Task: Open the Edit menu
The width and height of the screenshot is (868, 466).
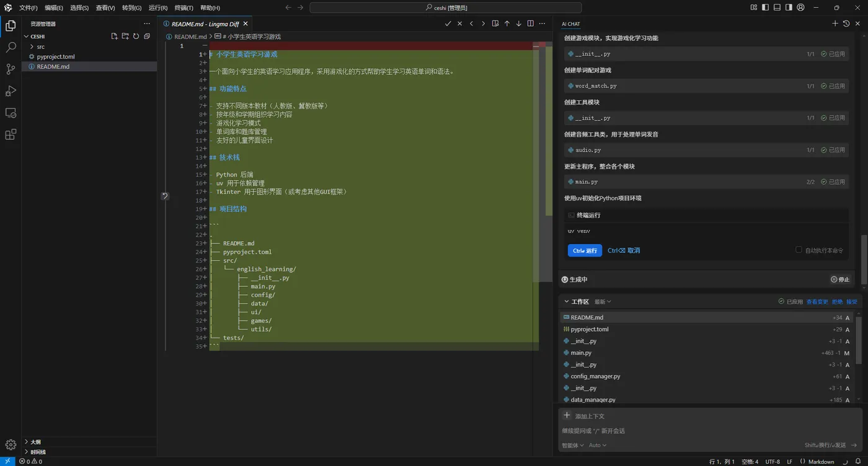Action: [53, 7]
